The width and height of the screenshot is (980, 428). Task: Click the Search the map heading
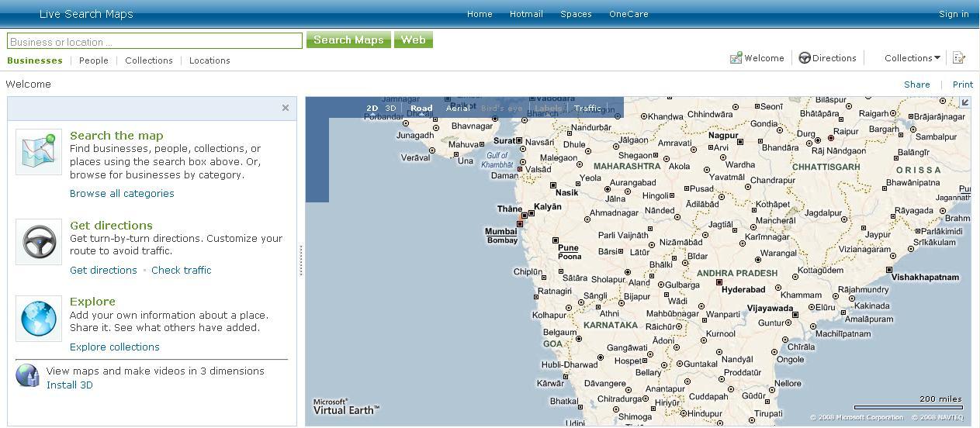[x=116, y=136]
